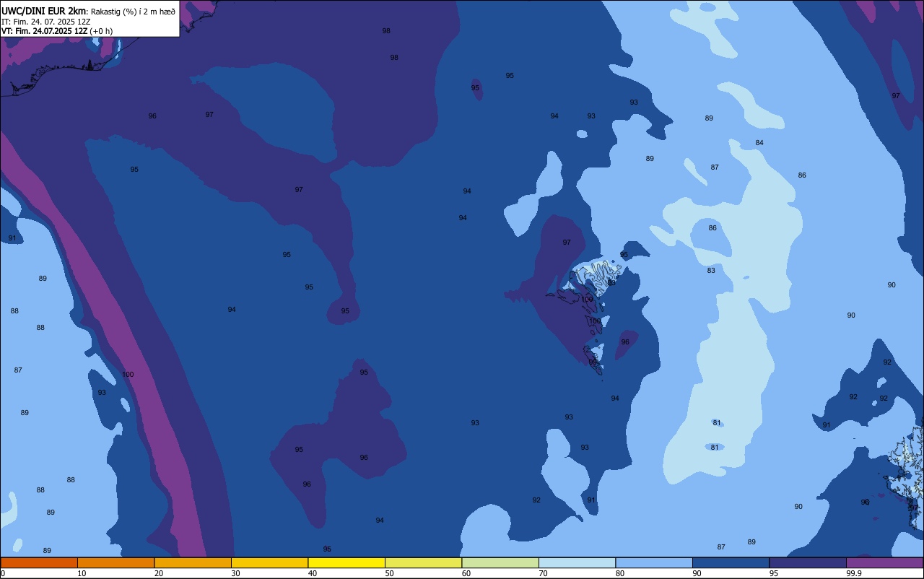Pick the dark indigo 95–99.9 legend swatch
Viewport: 924px width, 579px height.
(808, 562)
